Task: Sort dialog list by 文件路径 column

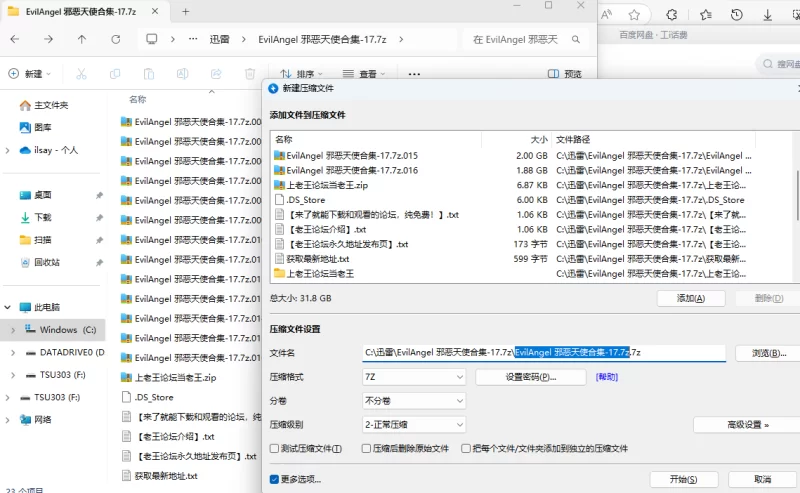Action: coord(573,139)
